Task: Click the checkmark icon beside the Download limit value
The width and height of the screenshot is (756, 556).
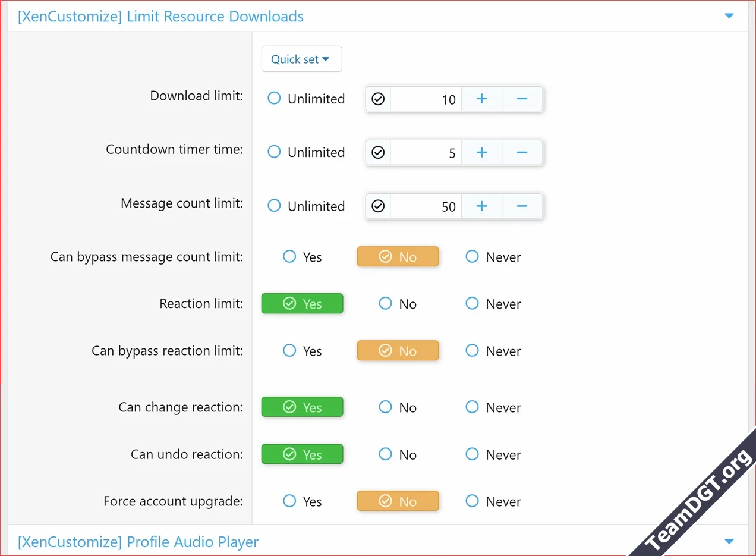Action: tap(377, 99)
